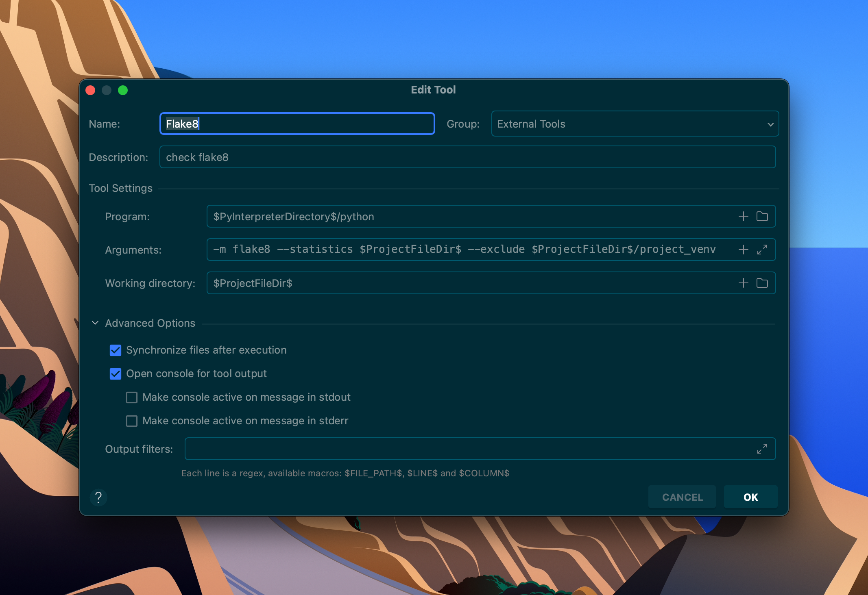Disable Synchronize files after execution
The height and width of the screenshot is (595, 868).
116,350
